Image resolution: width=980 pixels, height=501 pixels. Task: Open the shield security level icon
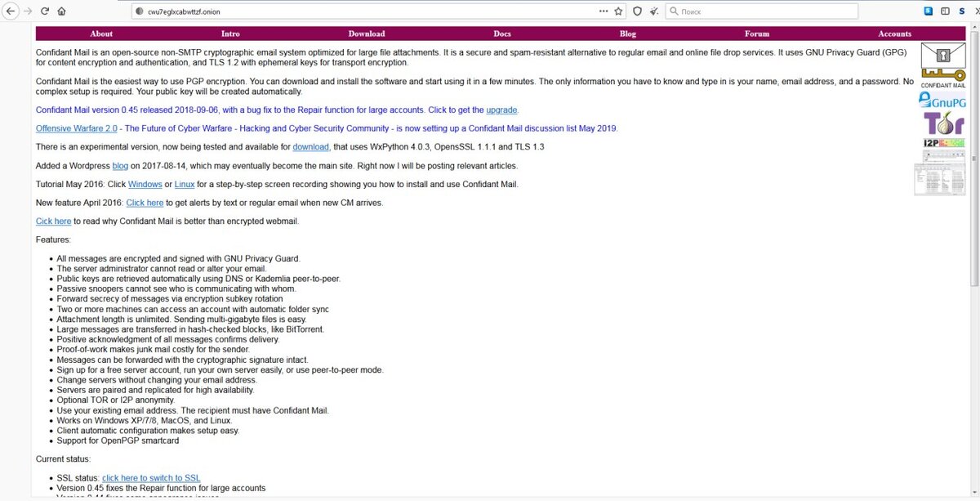pos(637,11)
